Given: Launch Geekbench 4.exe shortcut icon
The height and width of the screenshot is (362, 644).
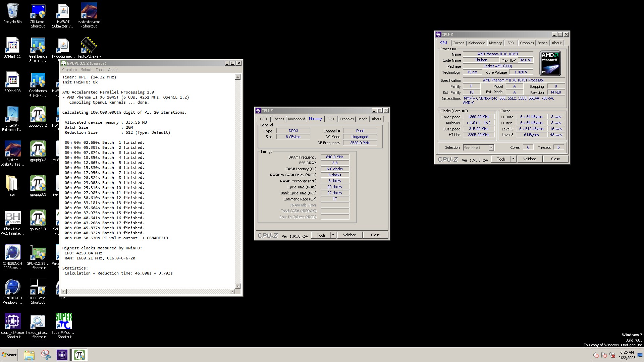Looking at the screenshot, I should 38,84.
